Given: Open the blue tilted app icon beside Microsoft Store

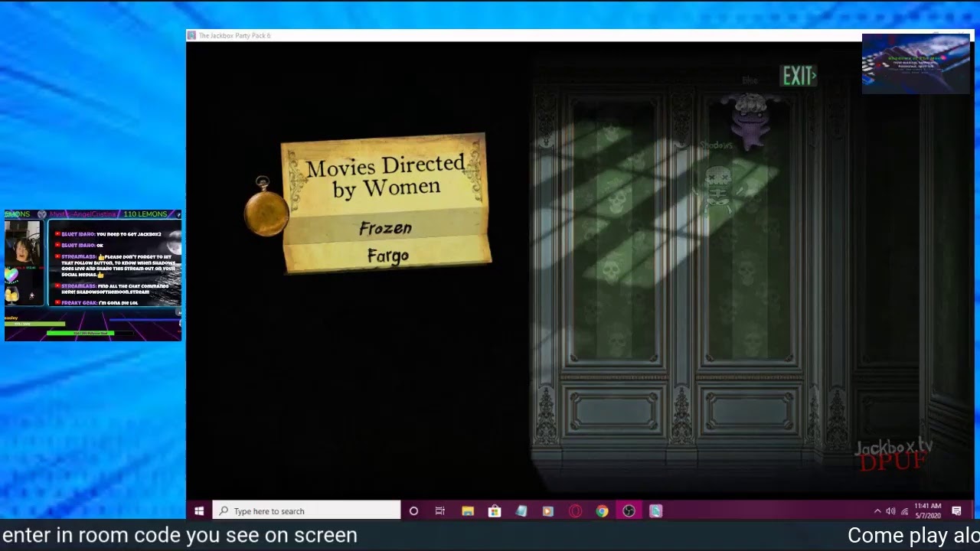Looking at the screenshot, I should coord(521,511).
